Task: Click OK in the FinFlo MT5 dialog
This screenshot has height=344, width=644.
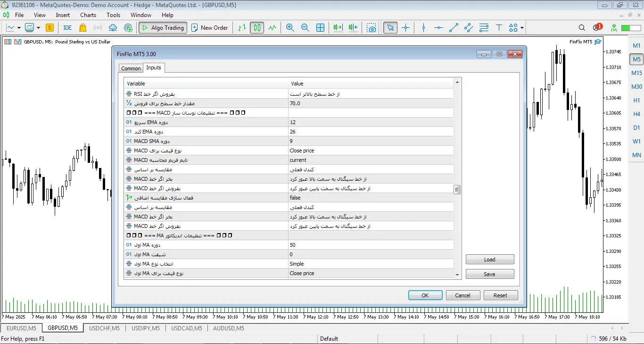Action: [425, 295]
